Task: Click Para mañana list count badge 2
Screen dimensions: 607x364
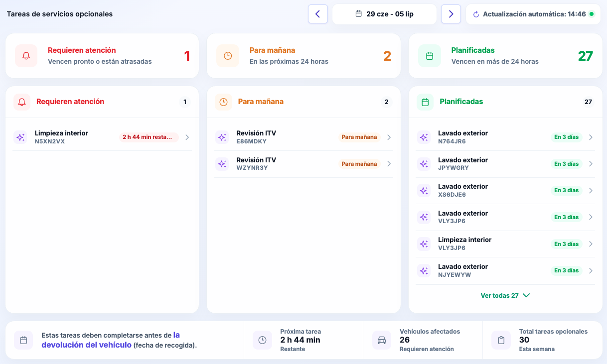Action: 386,102
